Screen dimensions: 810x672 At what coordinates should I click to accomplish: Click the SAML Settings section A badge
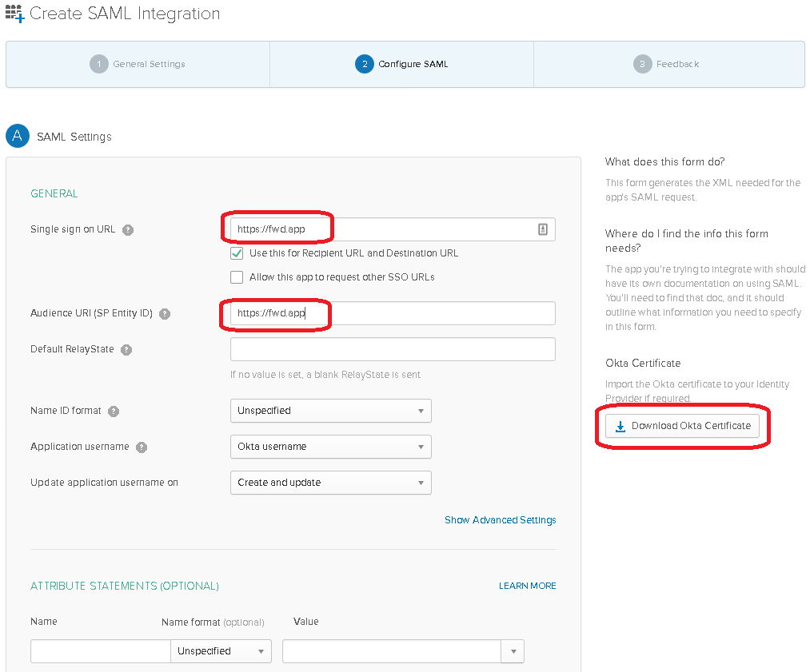coord(18,136)
